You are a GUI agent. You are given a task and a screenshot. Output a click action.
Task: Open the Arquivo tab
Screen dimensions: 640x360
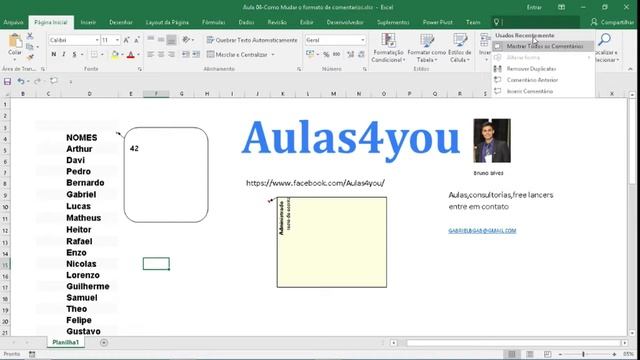click(x=13, y=22)
